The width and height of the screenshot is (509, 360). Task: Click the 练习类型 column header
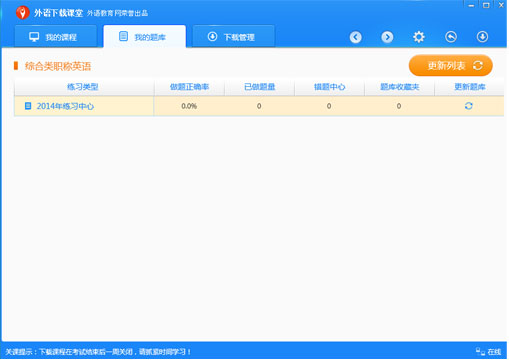click(83, 87)
